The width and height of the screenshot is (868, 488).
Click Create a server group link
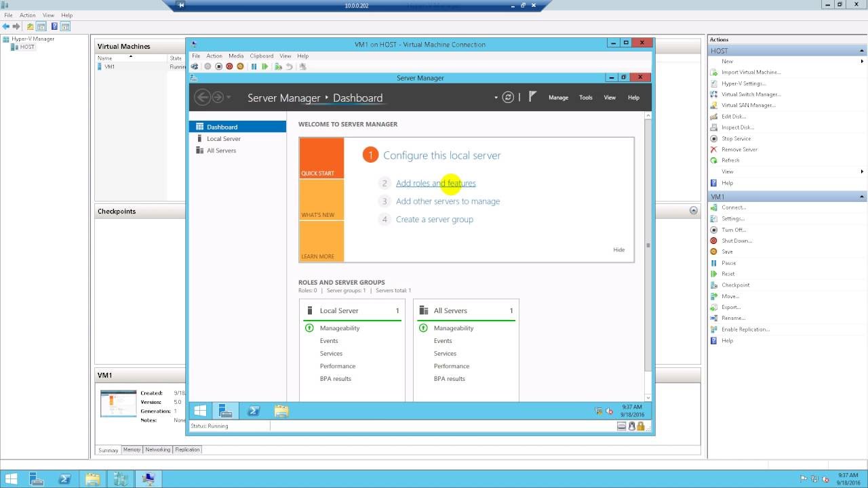(x=435, y=220)
